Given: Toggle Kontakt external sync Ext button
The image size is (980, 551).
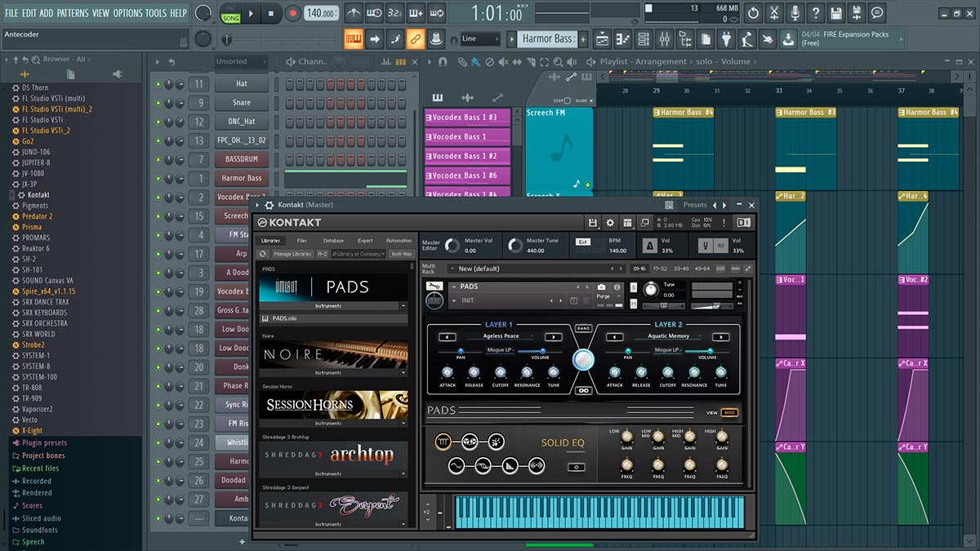Looking at the screenshot, I should coord(583,242).
